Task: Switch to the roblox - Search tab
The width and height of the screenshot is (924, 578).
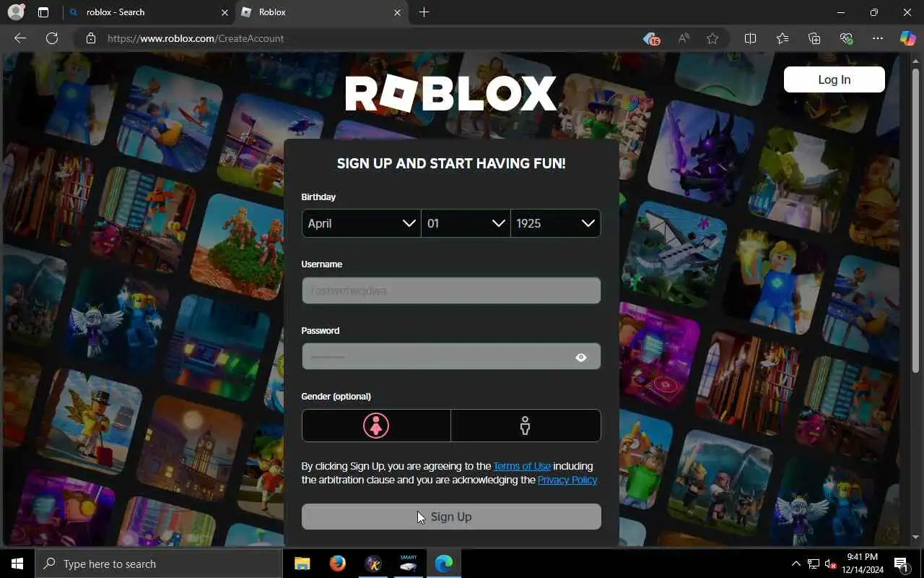Action: click(148, 12)
